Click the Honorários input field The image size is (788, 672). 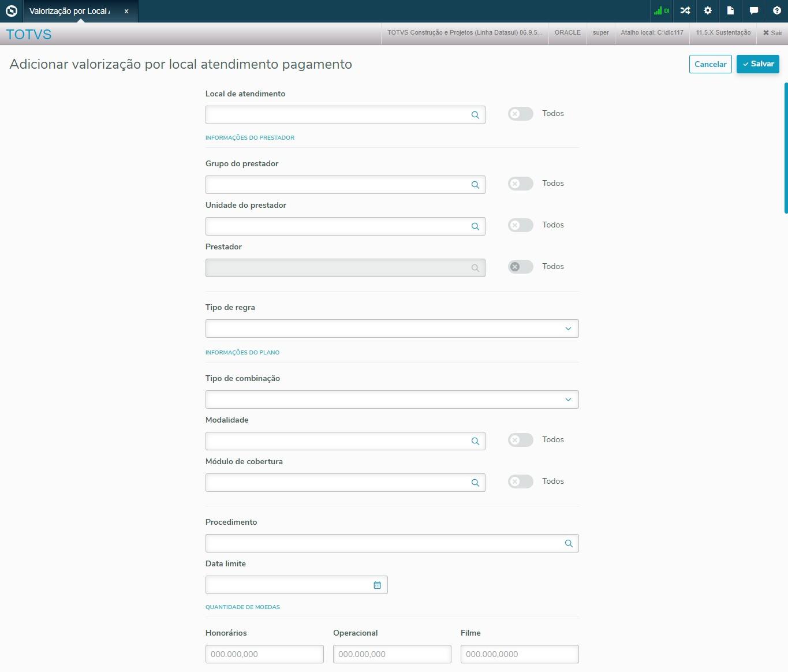pos(264,654)
